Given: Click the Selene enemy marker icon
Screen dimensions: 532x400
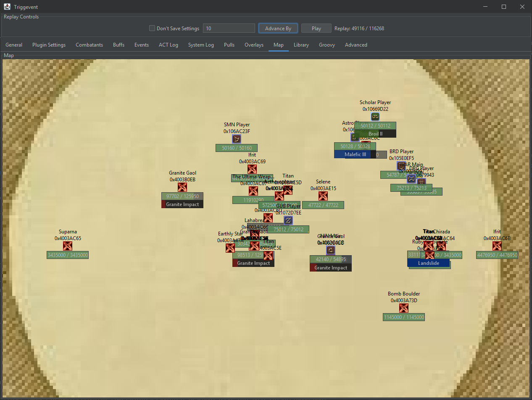Looking at the screenshot, I should point(323,196).
